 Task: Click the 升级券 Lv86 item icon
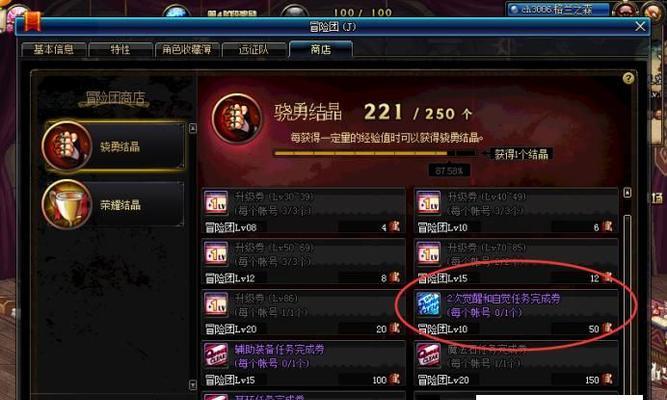pyautogui.click(x=216, y=304)
